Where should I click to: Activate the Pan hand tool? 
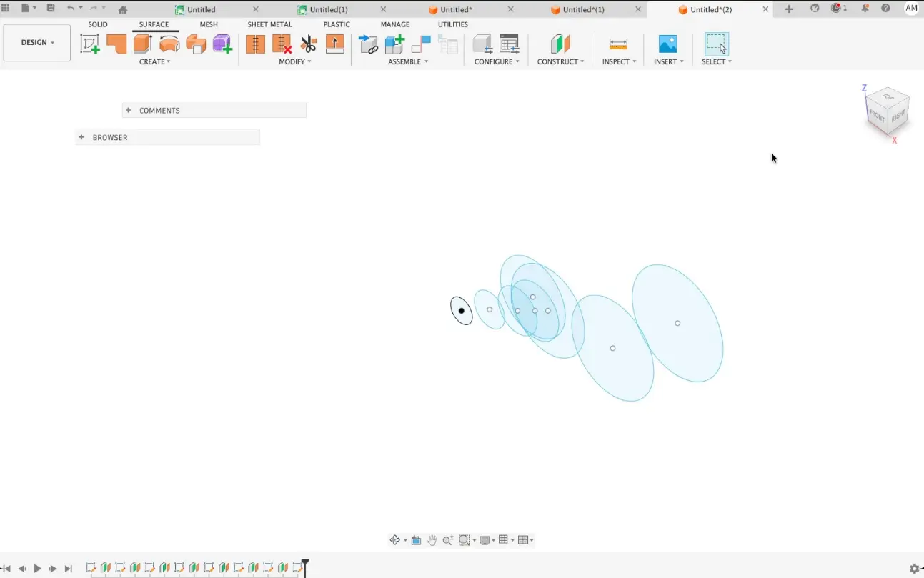(x=432, y=539)
